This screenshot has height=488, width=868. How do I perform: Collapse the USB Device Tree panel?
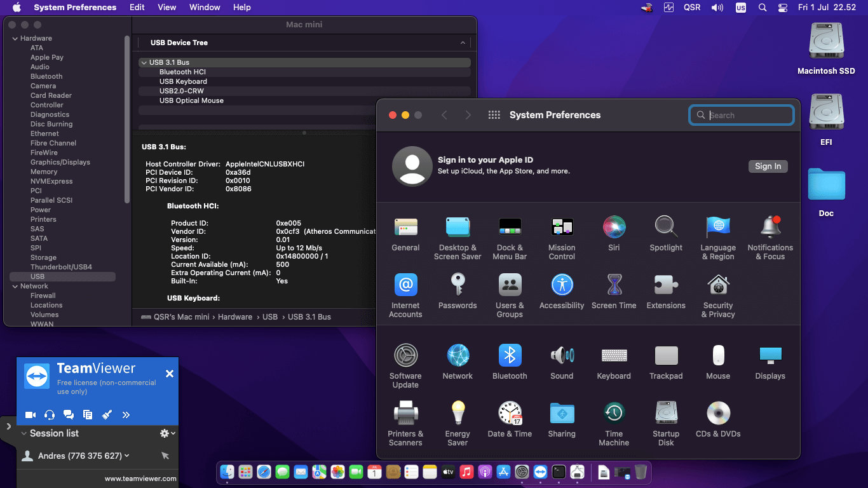463,43
